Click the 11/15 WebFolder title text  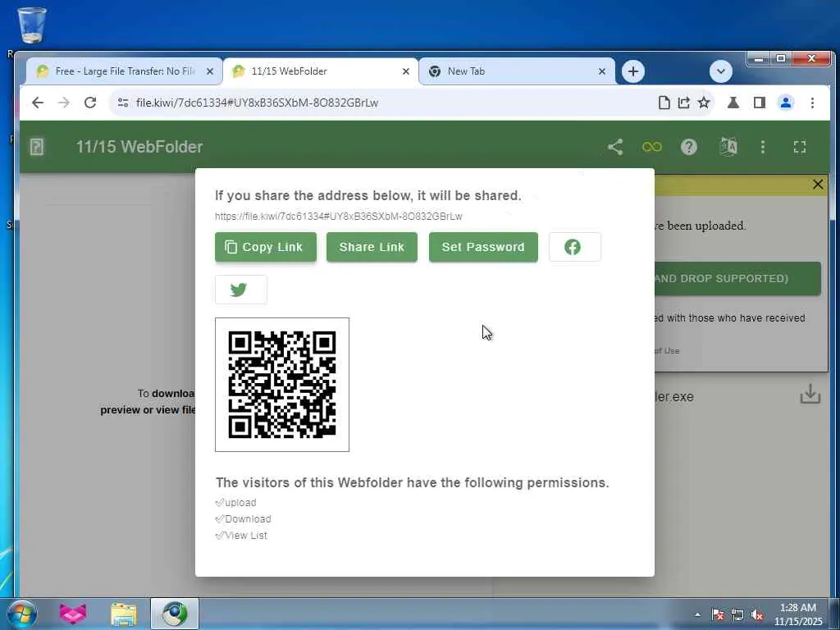coord(139,147)
